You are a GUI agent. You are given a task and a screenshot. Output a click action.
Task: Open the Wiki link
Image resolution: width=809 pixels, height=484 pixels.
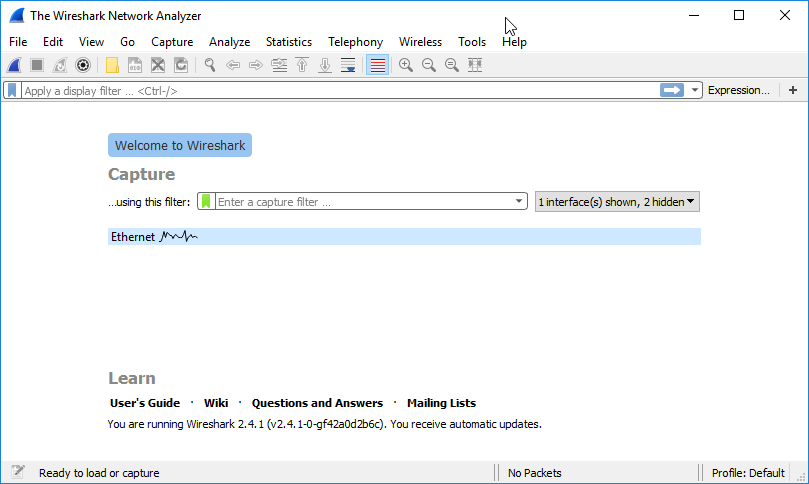[216, 403]
